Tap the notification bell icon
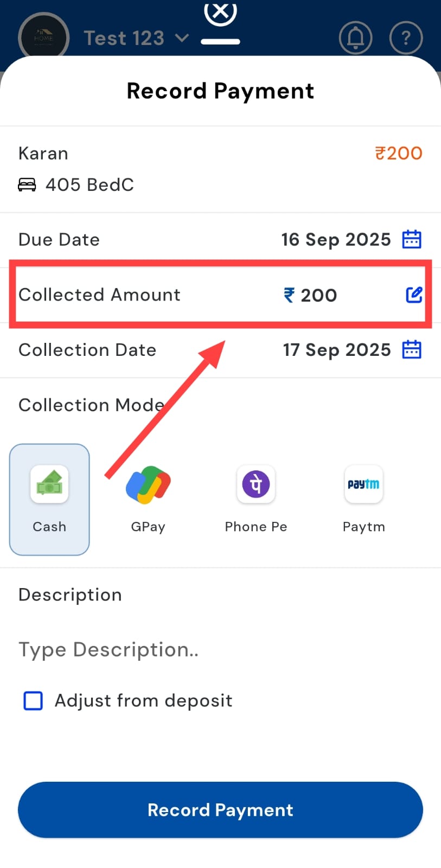Image resolution: width=441 pixels, height=868 pixels. [355, 38]
